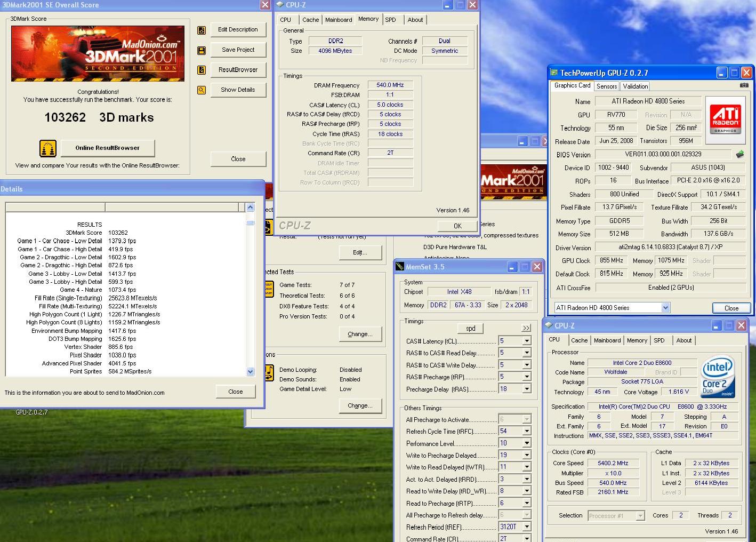Click the bottom CPU-Z title bar icon

549,325
